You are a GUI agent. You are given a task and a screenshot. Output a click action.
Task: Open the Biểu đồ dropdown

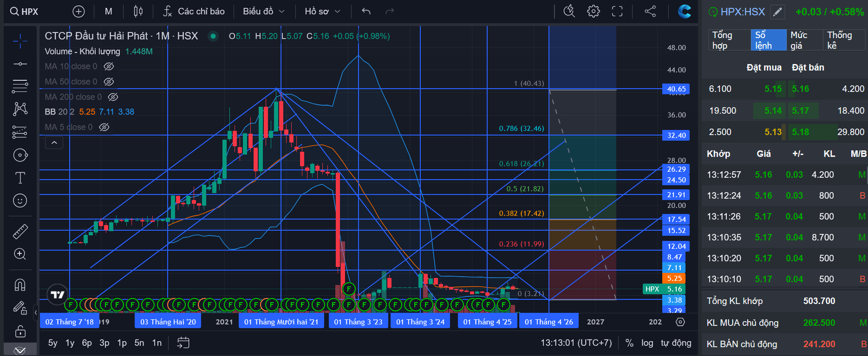coord(264,12)
